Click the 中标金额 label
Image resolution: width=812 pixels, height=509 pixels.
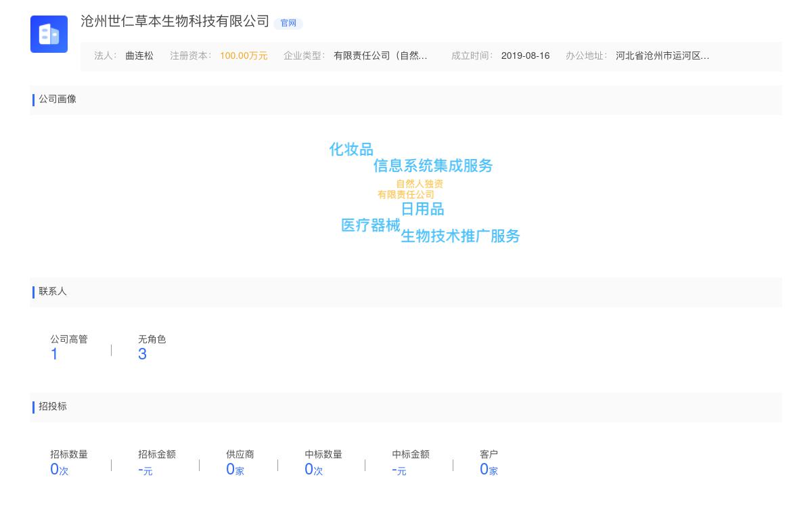coord(411,455)
